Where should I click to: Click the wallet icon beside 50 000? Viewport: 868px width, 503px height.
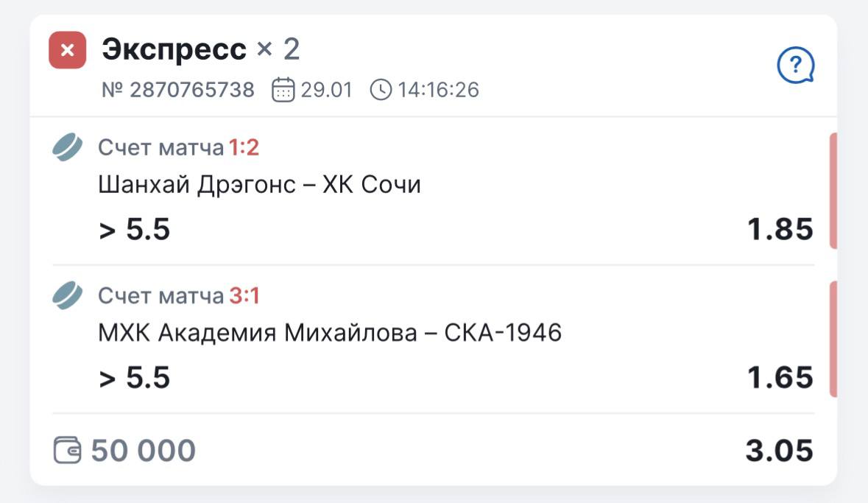coord(67,450)
